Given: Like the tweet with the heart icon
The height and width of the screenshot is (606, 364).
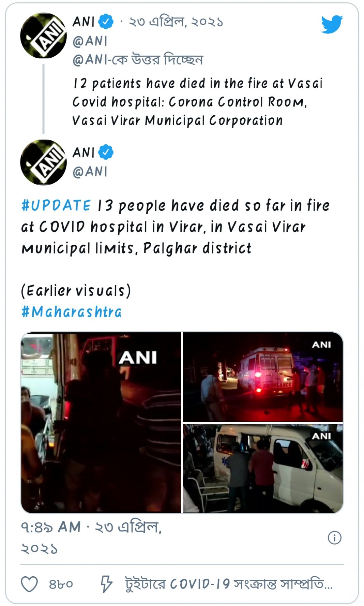Looking at the screenshot, I should click(29, 584).
